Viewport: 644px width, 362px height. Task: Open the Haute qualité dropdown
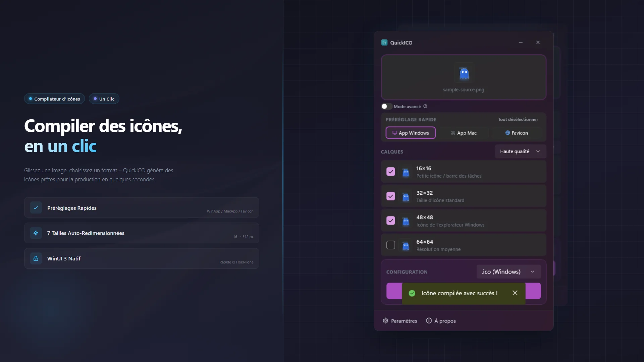click(x=520, y=152)
